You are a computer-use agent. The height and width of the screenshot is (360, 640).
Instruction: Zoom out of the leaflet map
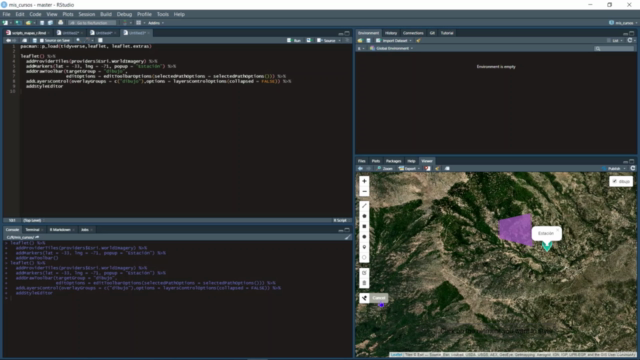[364, 191]
